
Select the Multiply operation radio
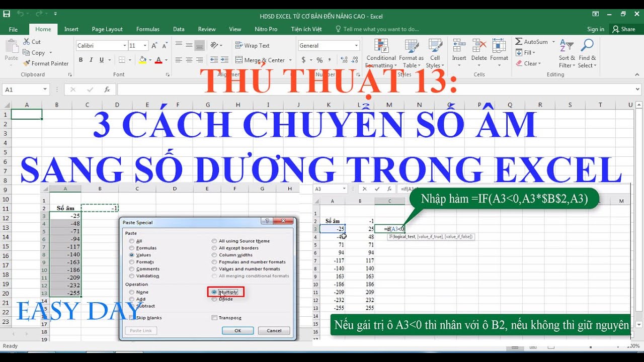coord(214,292)
